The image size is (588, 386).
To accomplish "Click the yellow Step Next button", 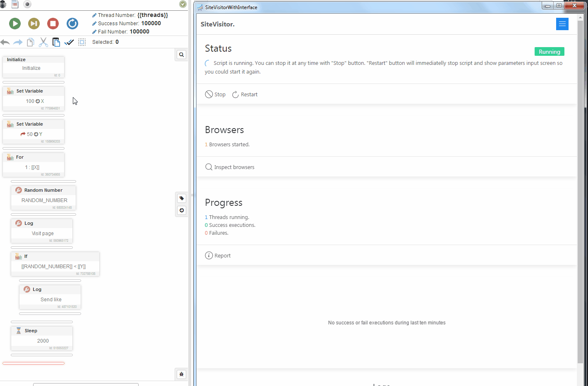I will [x=34, y=24].
